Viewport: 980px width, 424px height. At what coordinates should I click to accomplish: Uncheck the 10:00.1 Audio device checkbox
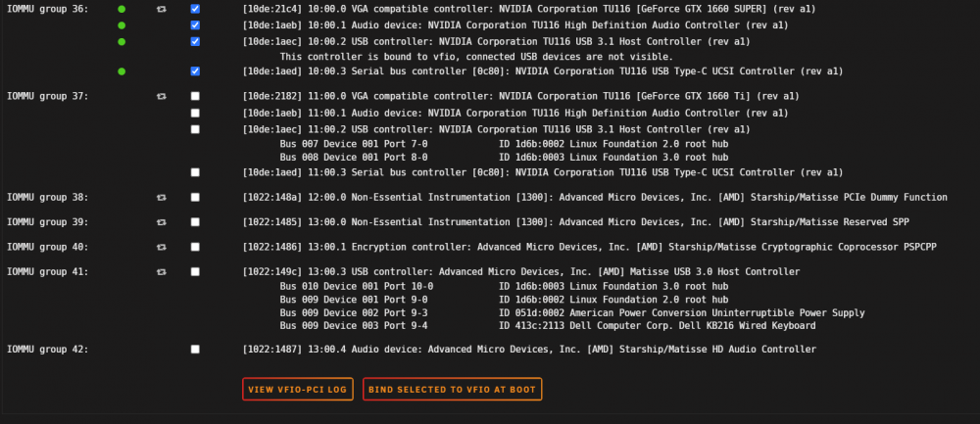195,25
